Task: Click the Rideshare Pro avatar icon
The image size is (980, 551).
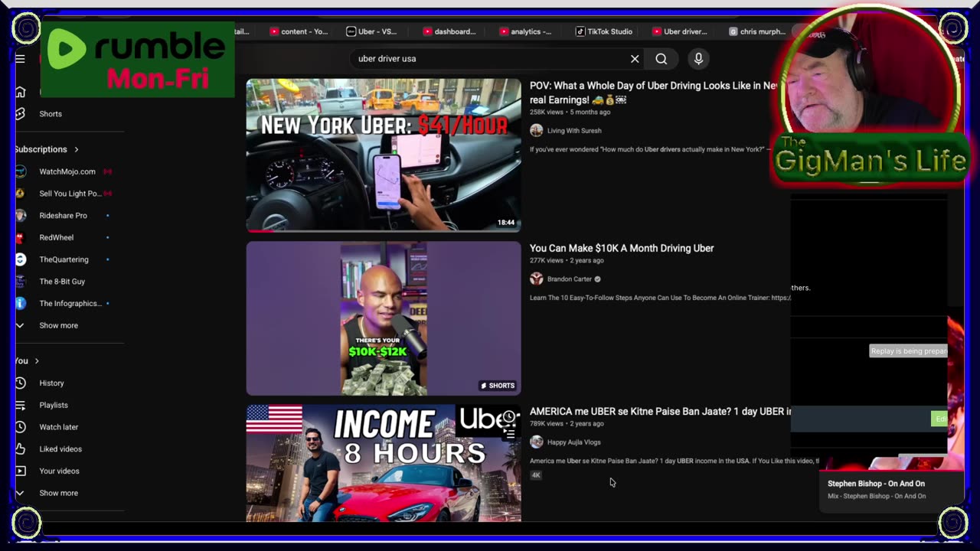Action: (x=21, y=216)
